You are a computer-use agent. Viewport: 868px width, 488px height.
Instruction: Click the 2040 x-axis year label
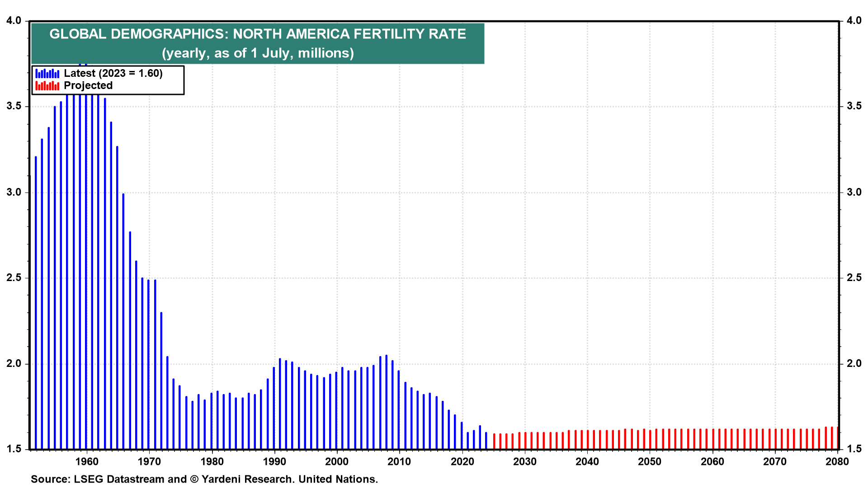[x=587, y=461]
